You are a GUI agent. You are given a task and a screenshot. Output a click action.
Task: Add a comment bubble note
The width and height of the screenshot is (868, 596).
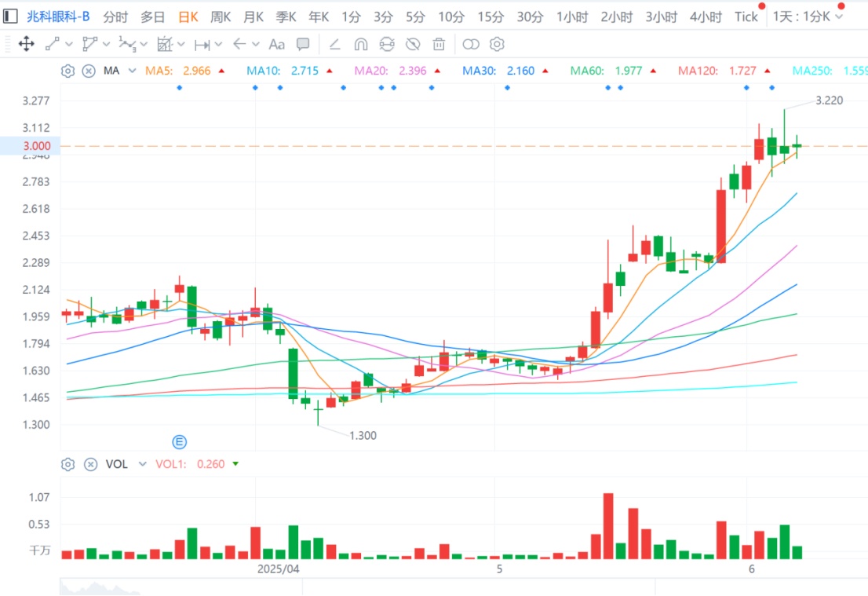303,44
